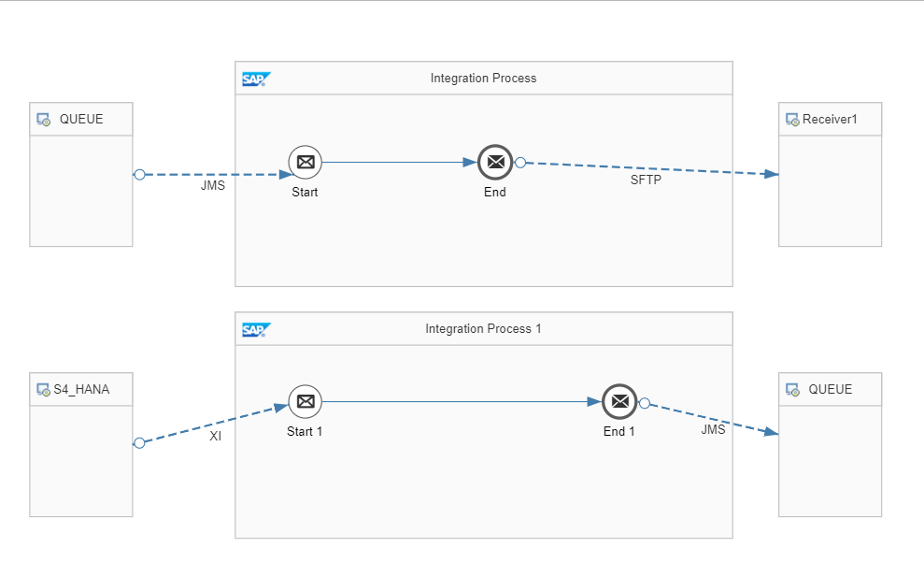Viewport: 924px width, 562px height.
Task: Select the Integration Process 1 header
Action: click(483, 329)
